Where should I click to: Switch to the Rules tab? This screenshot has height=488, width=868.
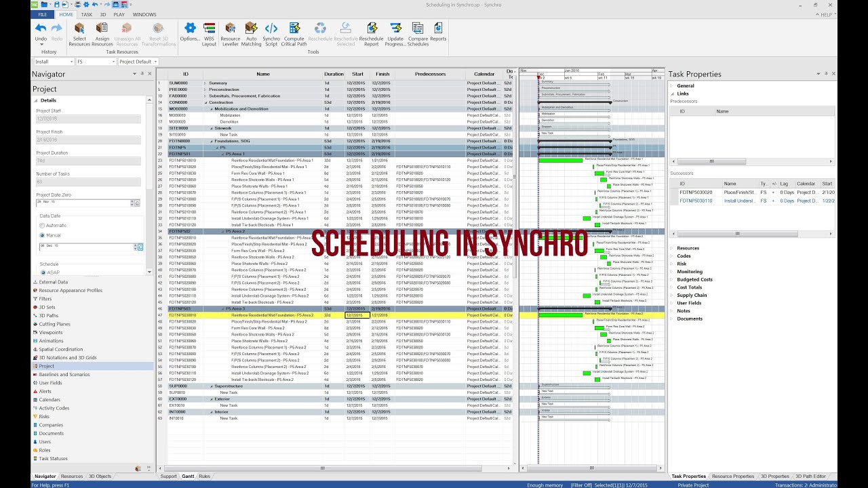[x=204, y=476]
